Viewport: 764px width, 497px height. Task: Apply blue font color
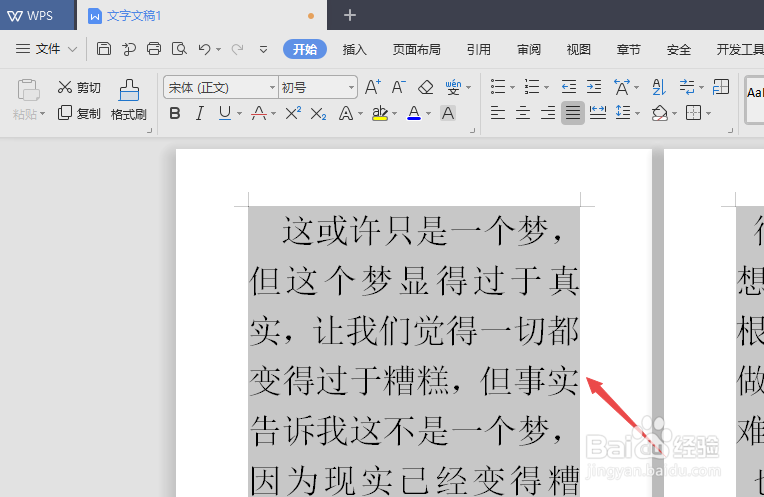tap(414, 113)
